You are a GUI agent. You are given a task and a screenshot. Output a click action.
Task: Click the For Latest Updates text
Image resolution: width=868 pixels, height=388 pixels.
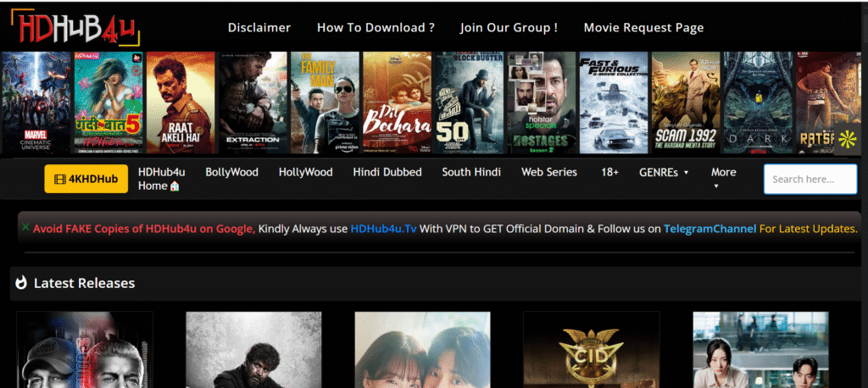pyautogui.click(x=808, y=229)
